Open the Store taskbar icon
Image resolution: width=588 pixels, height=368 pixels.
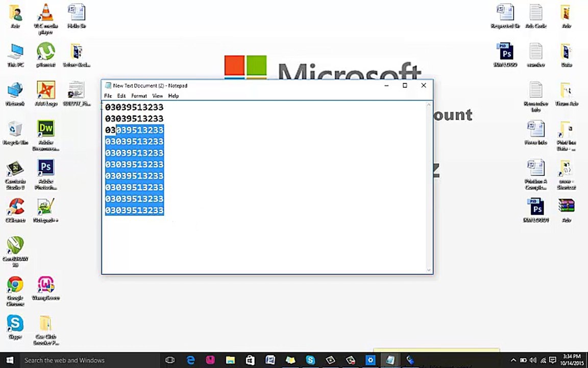(x=250, y=360)
